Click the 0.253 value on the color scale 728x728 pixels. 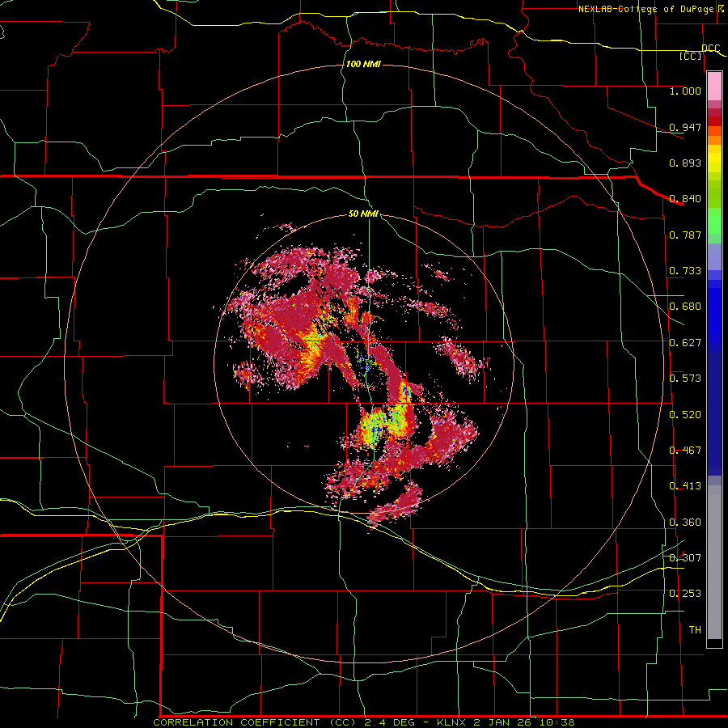tap(685, 594)
